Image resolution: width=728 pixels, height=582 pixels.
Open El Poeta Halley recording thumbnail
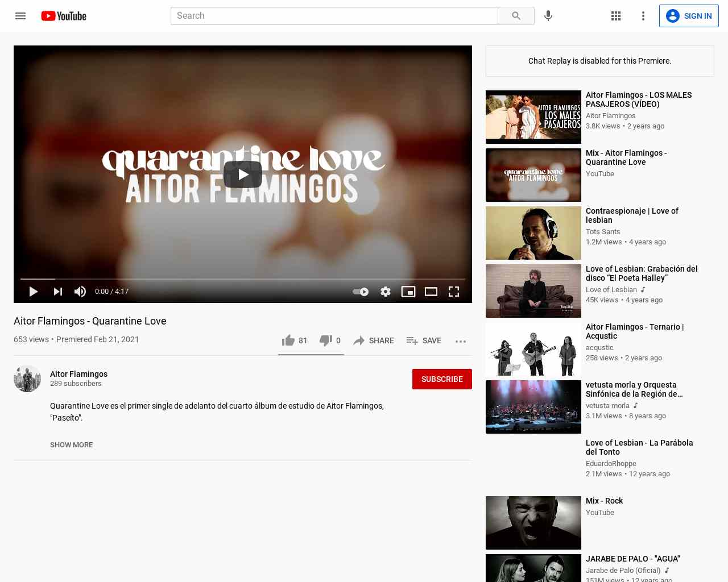coord(533,291)
